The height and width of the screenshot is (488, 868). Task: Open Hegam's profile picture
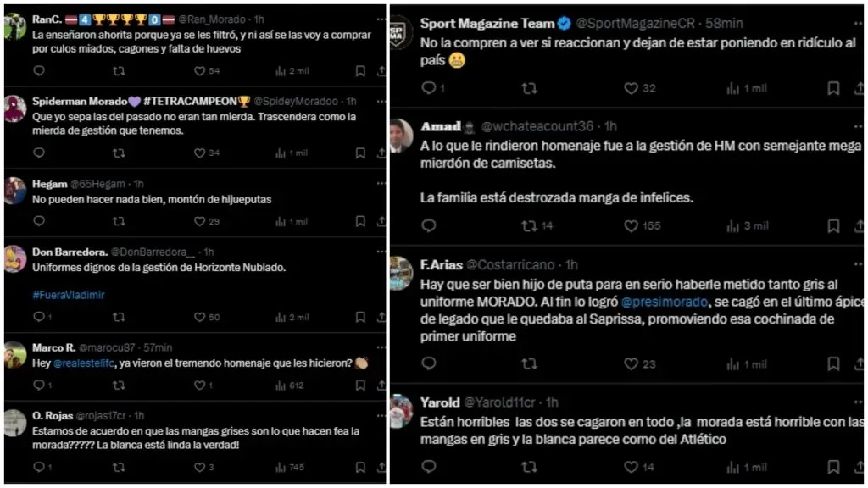pyautogui.click(x=14, y=191)
